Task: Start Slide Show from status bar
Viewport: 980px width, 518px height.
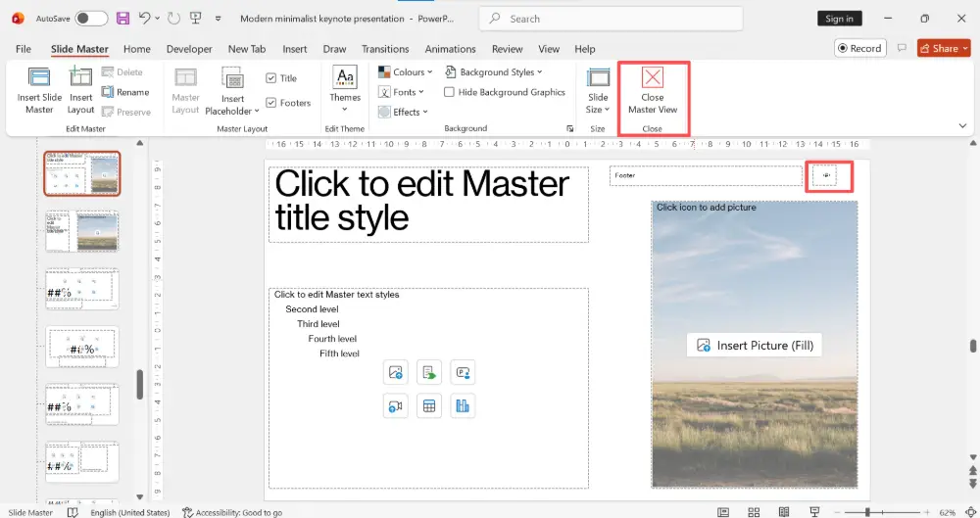Action: pyautogui.click(x=814, y=512)
